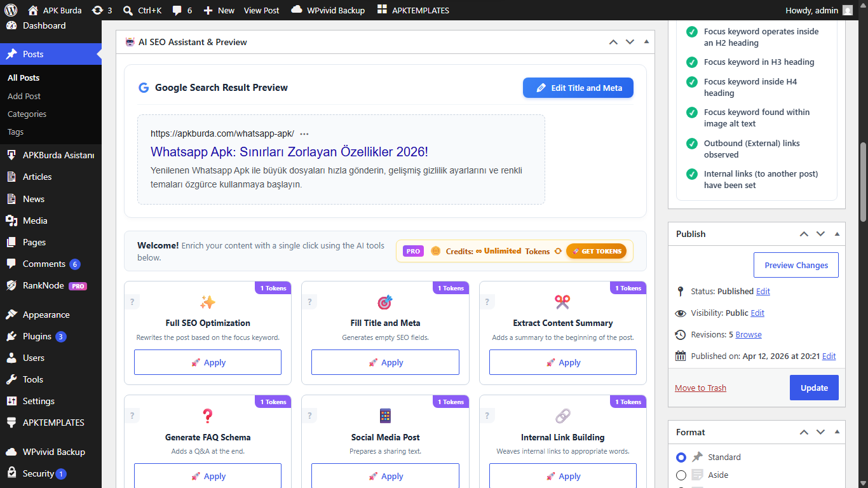Image resolution: width=868 pixels, height=488 pixels.
Task: Open Pages from the sidebar
Action: (x=51, y=242)
